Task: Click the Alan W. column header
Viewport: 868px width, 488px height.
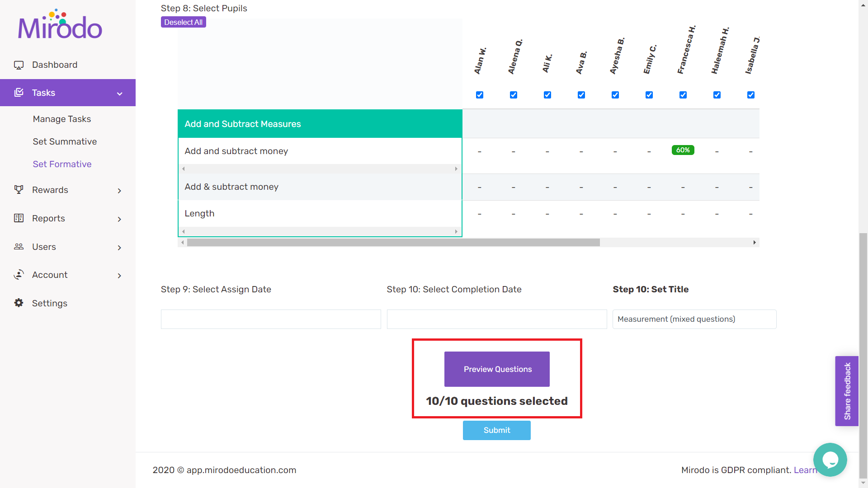Action: click(x=480, y=61)
